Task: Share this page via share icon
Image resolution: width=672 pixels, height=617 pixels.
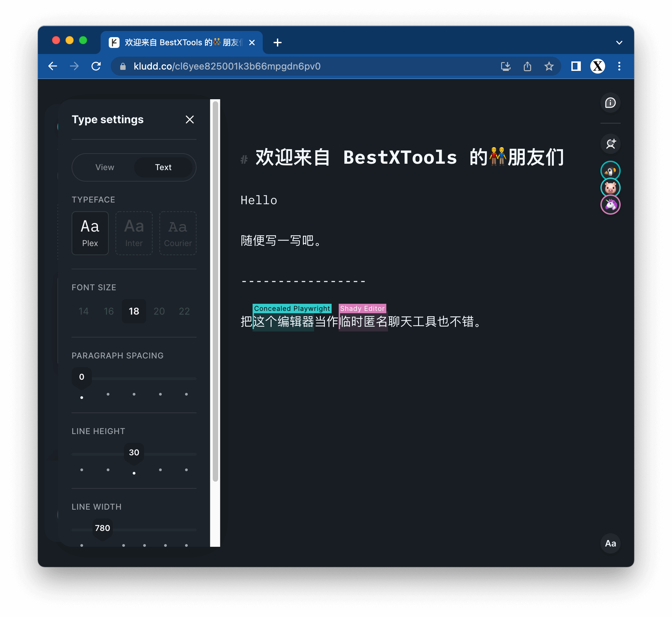Action: (527, 66)
